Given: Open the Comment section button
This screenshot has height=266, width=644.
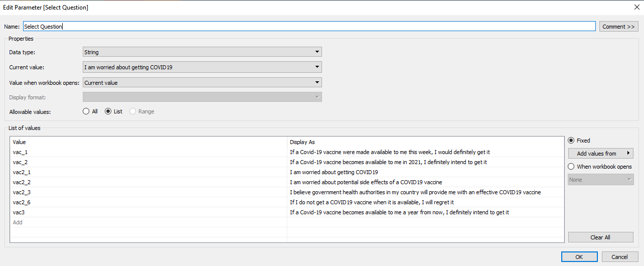Looking at the screenshot, I should 618,27.
